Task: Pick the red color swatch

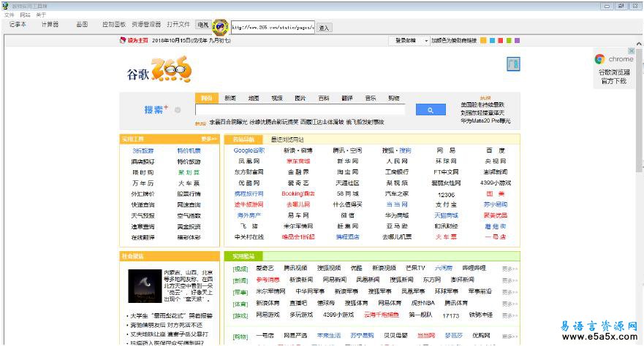Action: click(500, 40)
